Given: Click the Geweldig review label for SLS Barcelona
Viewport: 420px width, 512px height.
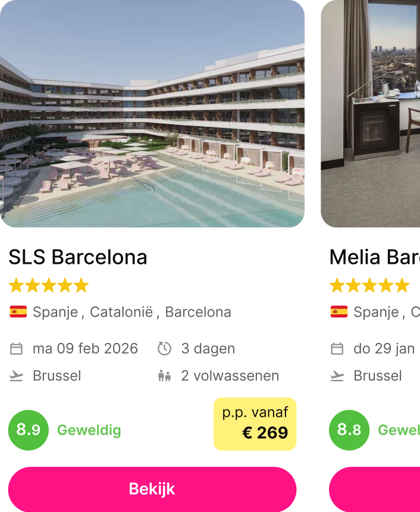Looking at the screenshot, I should (x=89, y=430).
